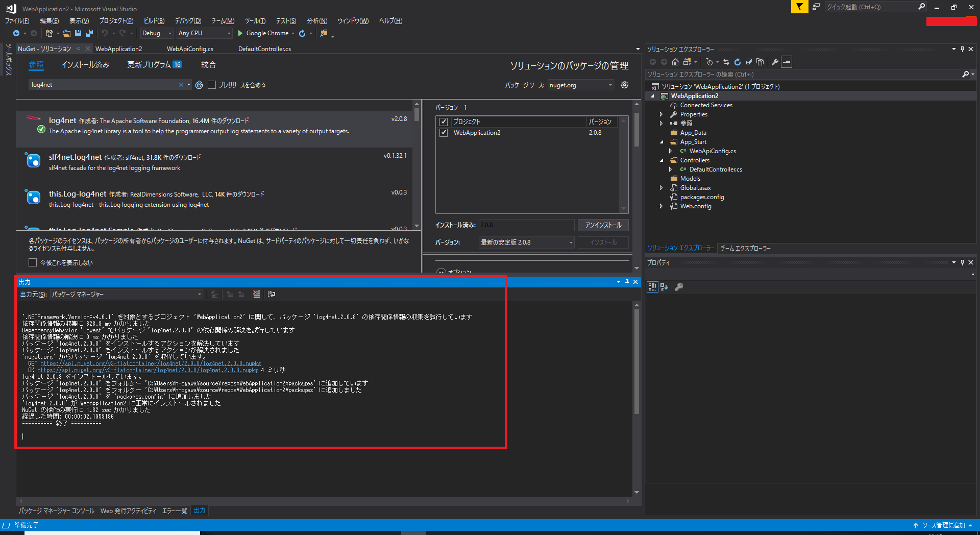Image resolution: width=980 pixels, height=535 pixels.
Task: Check the 今後これを表示しない checkbox
Action: 33,262
